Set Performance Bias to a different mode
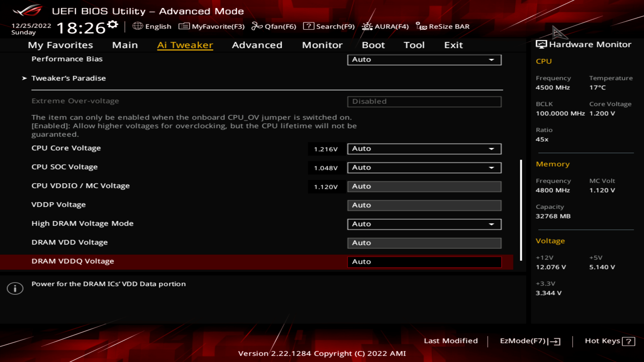Viewport: 644px width, 362px height. [424, 59]
